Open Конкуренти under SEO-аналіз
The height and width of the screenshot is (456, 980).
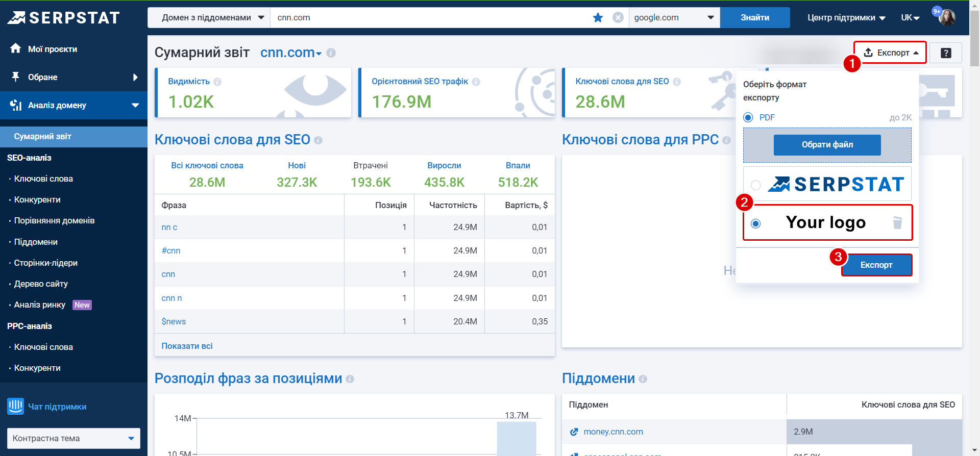coord(37,199)
